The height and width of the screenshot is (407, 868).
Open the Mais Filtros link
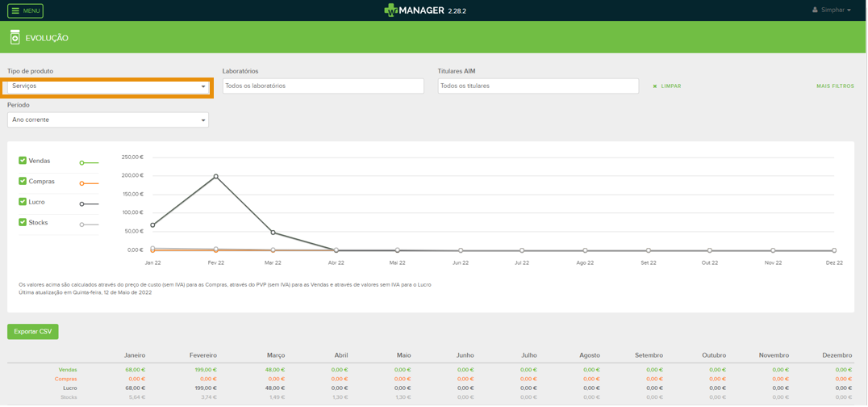pos(835,86)
